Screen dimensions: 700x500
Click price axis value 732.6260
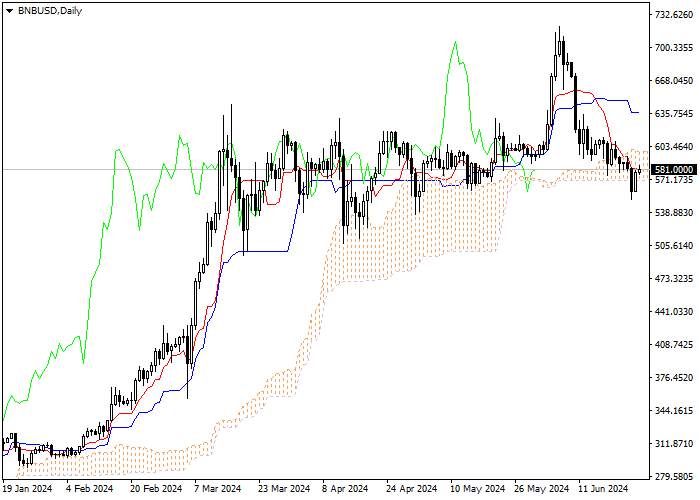[674, 15]
